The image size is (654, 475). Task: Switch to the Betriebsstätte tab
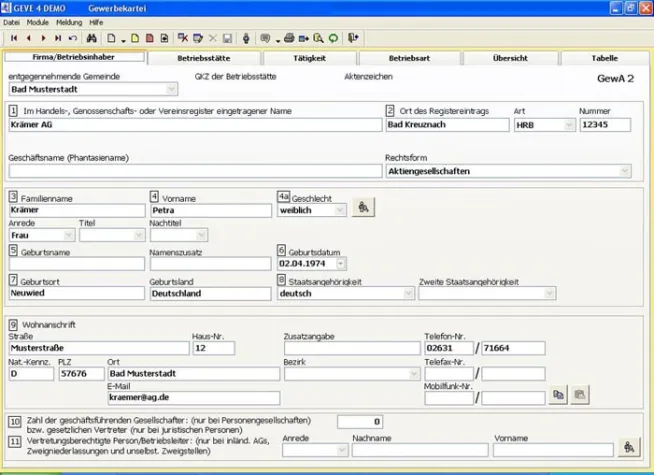click(203, 58)
